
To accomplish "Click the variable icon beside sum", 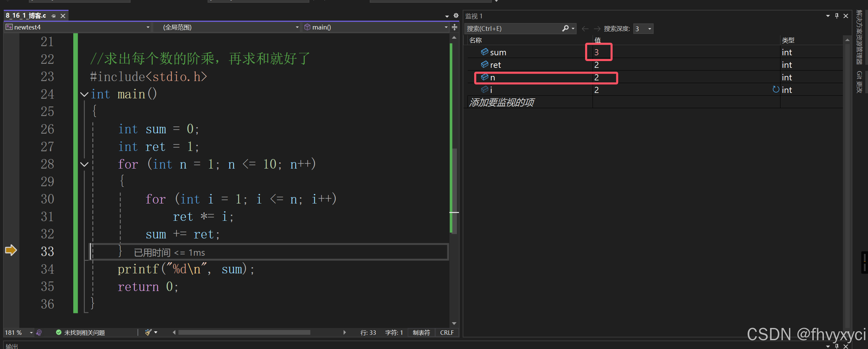I will [x=485, y=52].
